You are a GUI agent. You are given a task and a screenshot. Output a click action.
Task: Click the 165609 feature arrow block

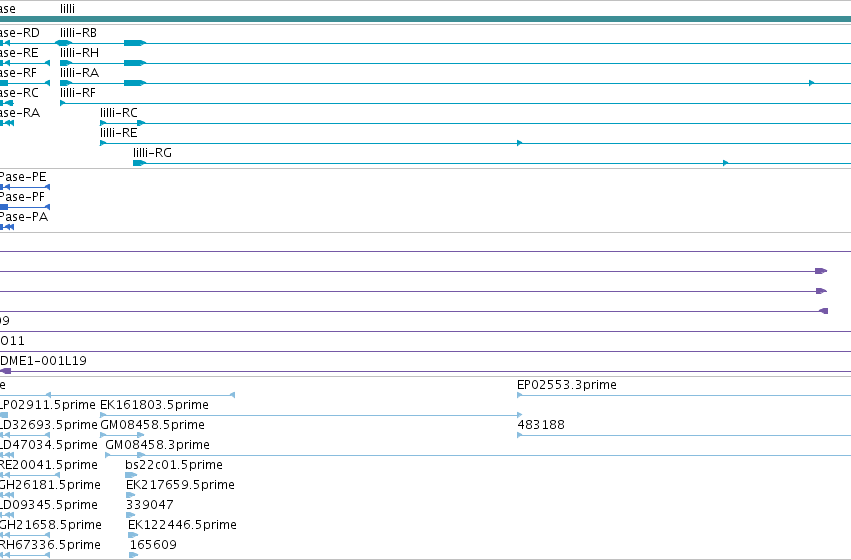(134, 555)
